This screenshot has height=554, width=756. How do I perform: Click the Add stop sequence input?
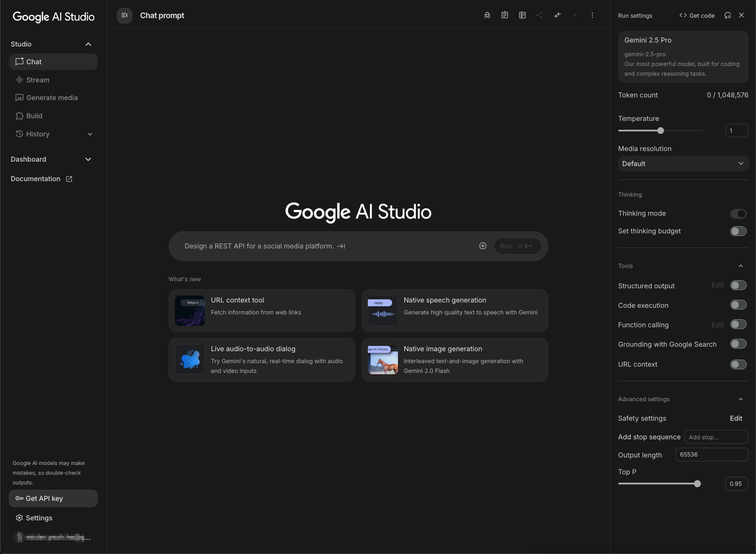coord(716,437)
